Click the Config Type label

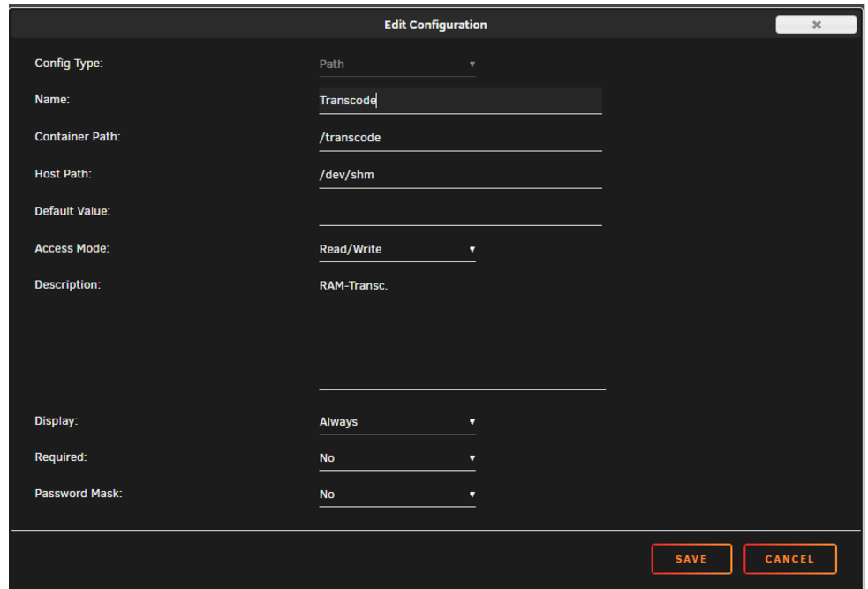tap(69, 64)
